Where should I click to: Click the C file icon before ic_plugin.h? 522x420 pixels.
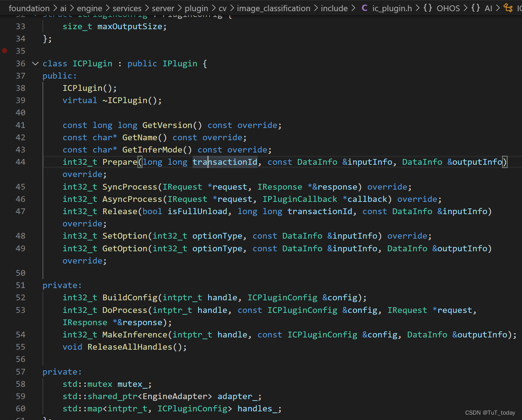365,8
